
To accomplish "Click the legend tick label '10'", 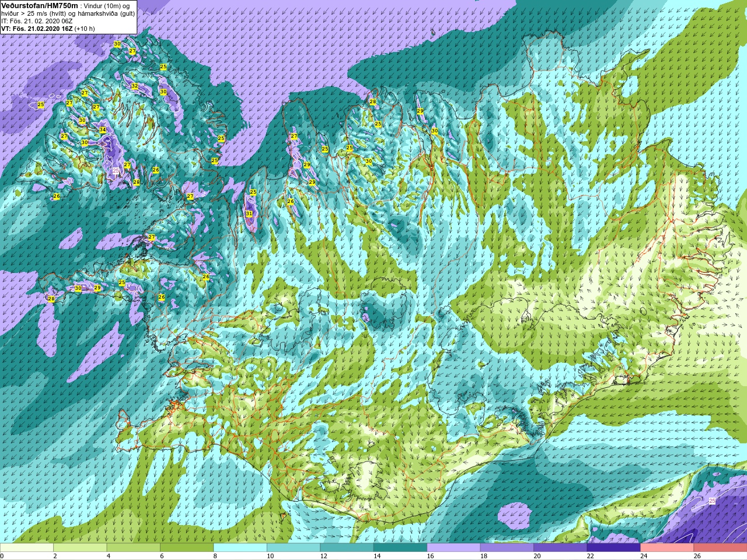I will (x=270, y=556).
